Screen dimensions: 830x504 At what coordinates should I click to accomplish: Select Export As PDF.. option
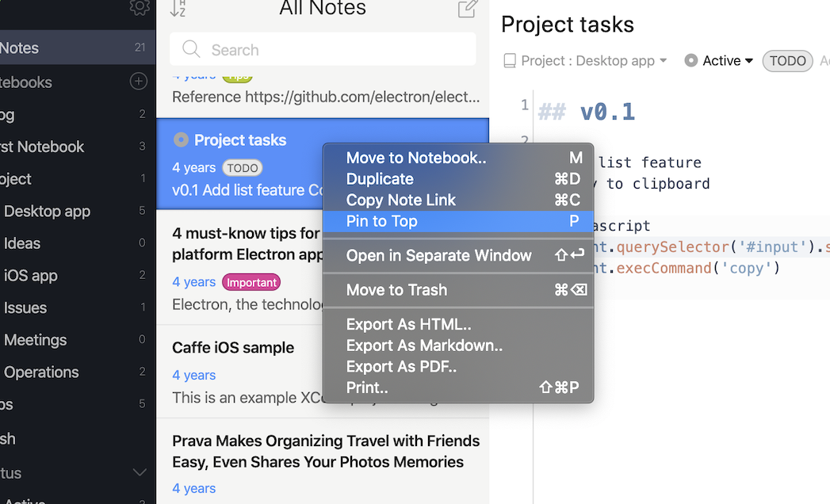pos(401,367)
